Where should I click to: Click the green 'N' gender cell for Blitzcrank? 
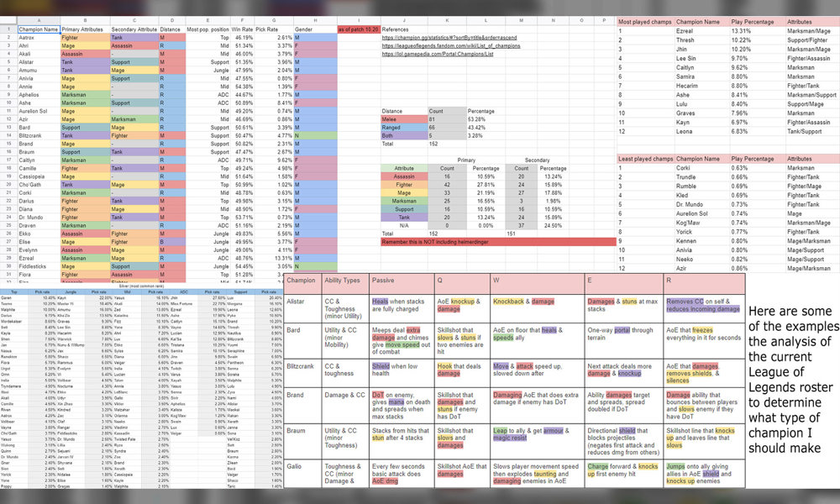click(315, 135)
